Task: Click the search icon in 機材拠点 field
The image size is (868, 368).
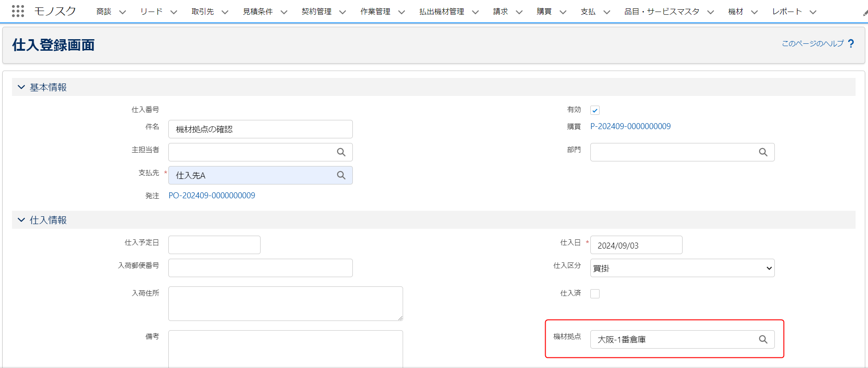Action: (x=763, y=339)
